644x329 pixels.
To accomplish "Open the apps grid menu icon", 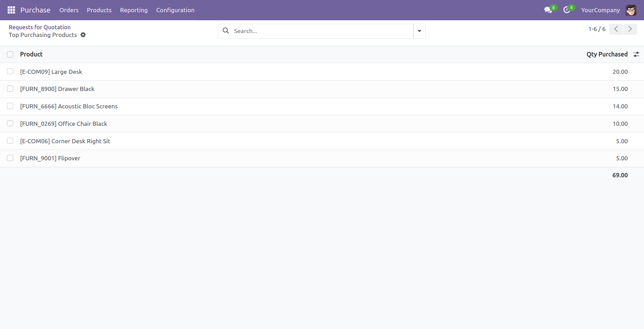I will click(11, 10).
